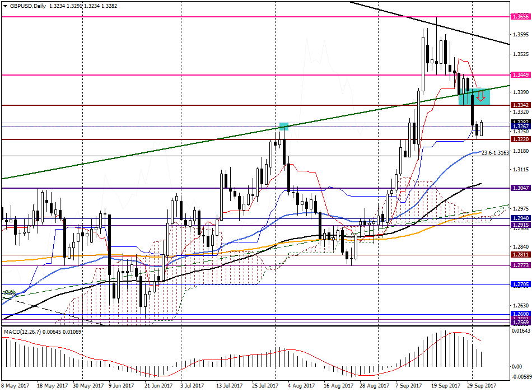This screenshot has width=532, height=392.
Task: Click the 8 May 2017 date label
Action: pos(15,386)
